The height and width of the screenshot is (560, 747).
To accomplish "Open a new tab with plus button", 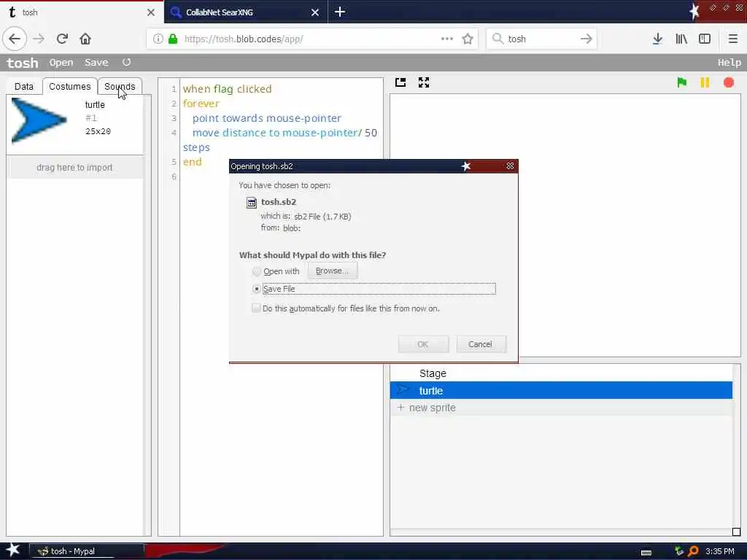I will [340, 12].
